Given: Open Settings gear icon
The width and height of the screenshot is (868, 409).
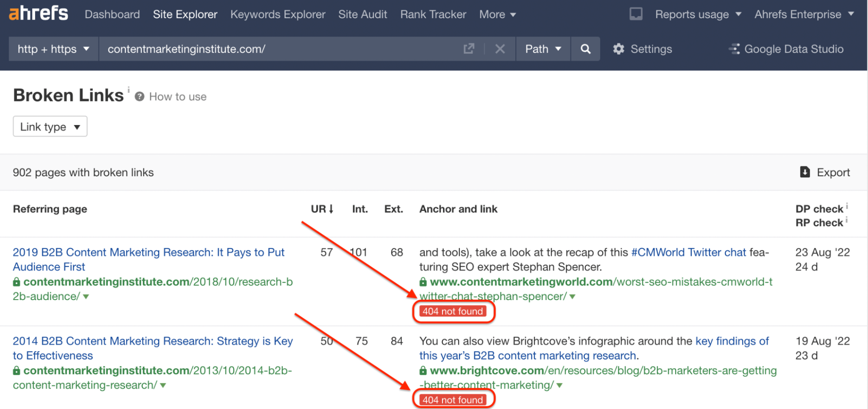Looking at the screenshot, I should pyautogui.click(x=618, y=49).
